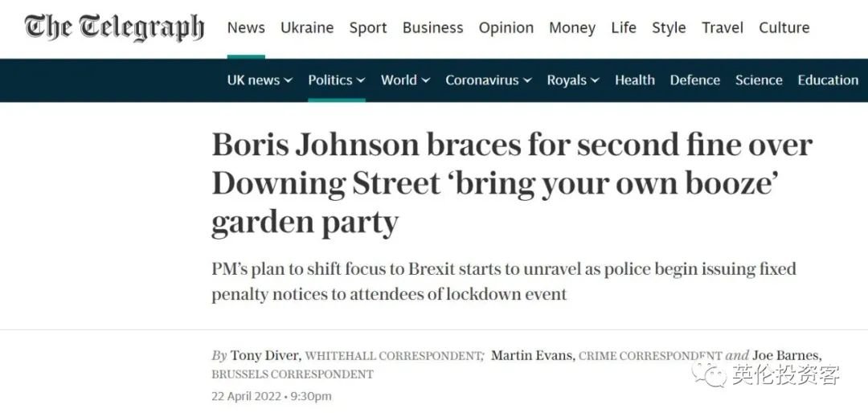The width and height of the screenshot is (868, 413).
Task: Select Business in the top navigation
Action: coord(433,28)
